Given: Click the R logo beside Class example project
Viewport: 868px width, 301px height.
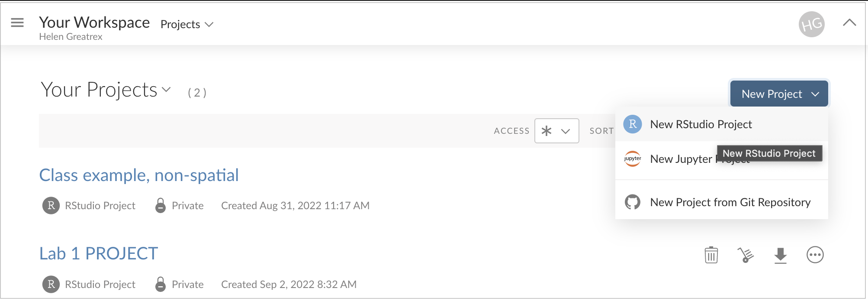Looking at the screenshot, I should [x=51, y=206].
